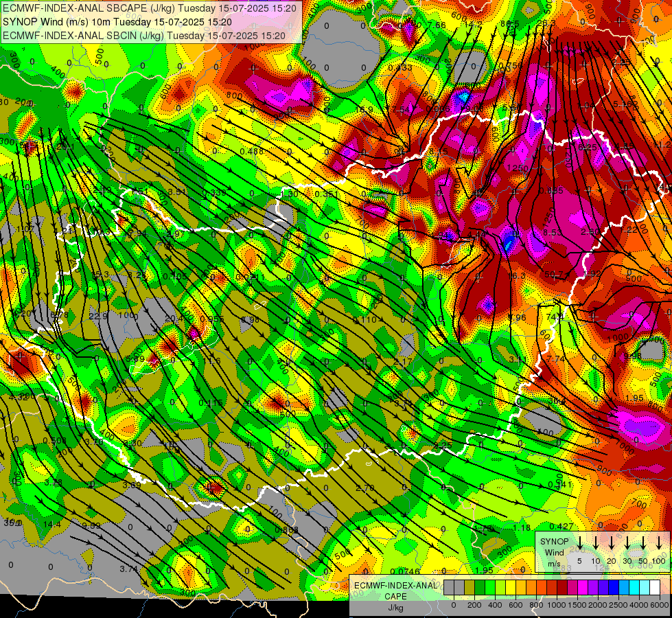Select the bright cyan CAPE legend swatch

click(x=634, y=587)
